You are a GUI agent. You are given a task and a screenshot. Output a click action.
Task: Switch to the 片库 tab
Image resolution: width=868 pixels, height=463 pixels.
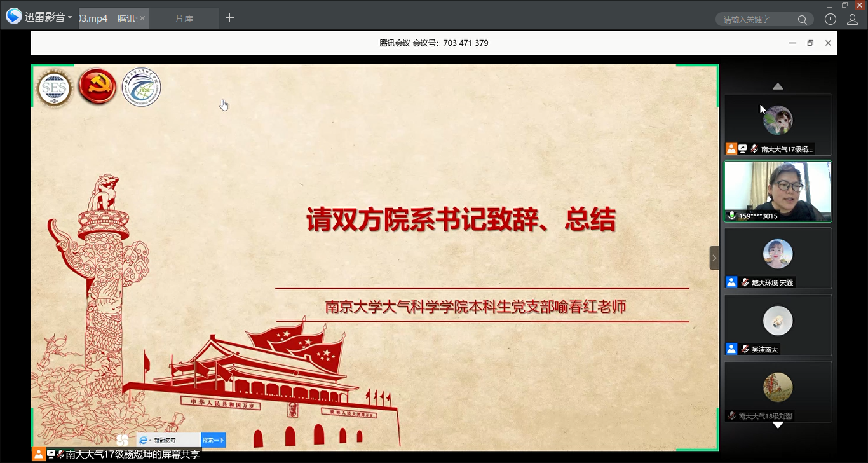(184, 18)
